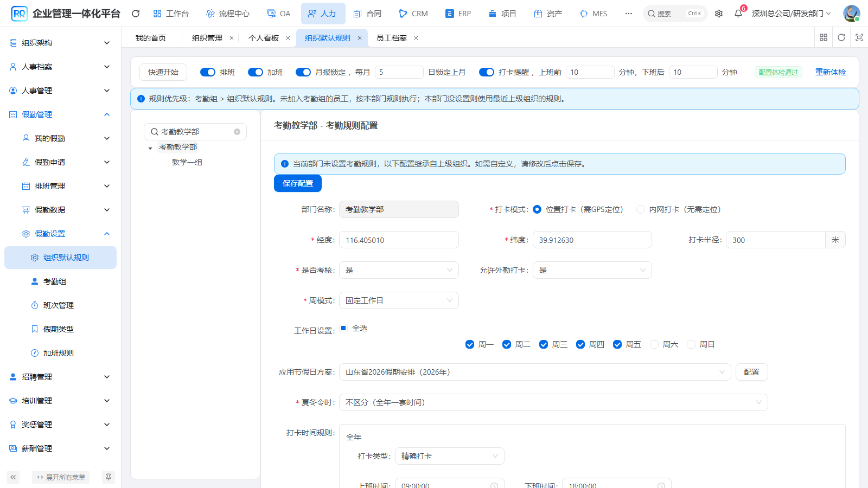Viewport: 868px width, 488px height.
Task: Toggle fullscreen content icon
Action: pos(859,37)
